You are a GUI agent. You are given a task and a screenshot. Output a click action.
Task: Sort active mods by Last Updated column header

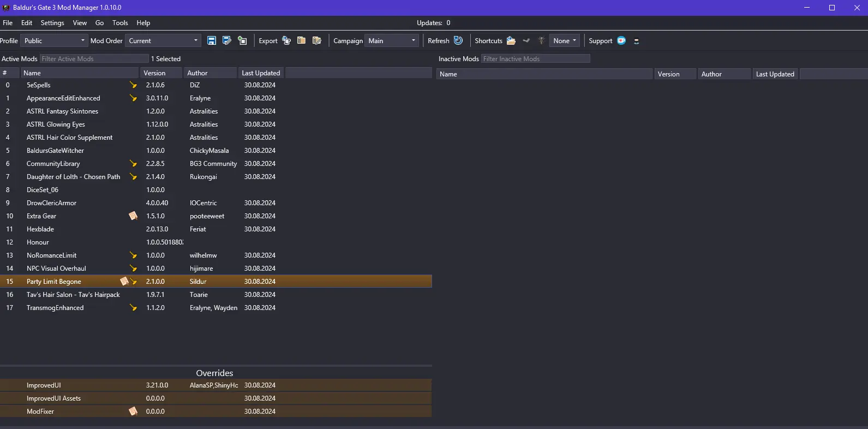click(x=261, y=73)
